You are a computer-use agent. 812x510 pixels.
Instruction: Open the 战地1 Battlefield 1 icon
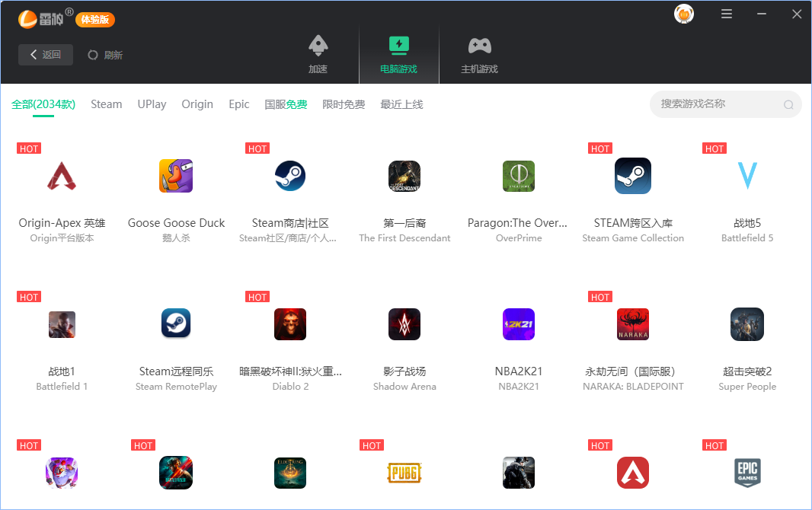tap(62, 324)
